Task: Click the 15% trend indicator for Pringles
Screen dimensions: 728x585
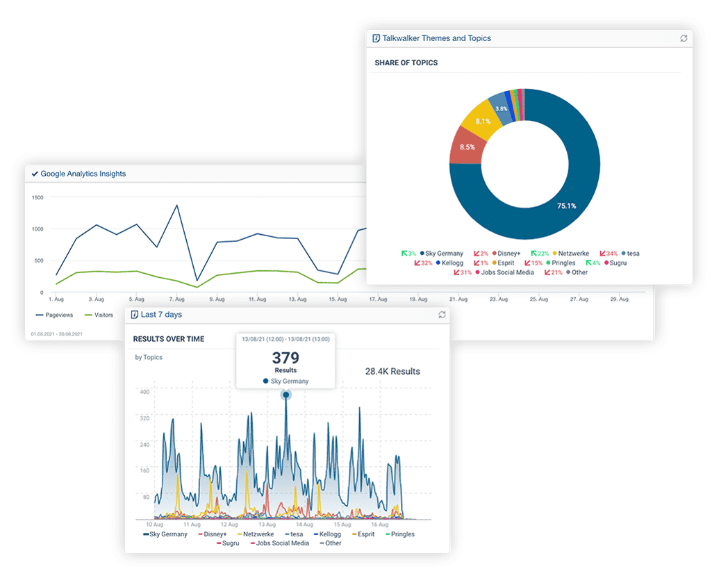Action: [x=533, y=263]
